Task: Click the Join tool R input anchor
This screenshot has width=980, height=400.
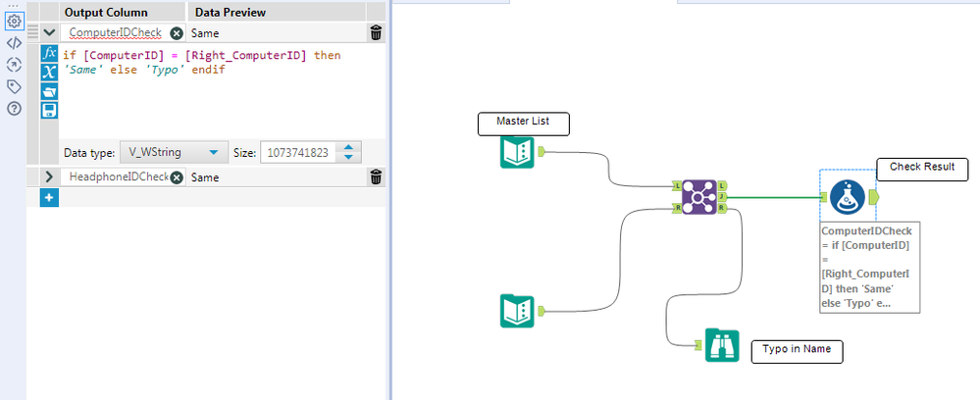Action: [x=676, y=208]
